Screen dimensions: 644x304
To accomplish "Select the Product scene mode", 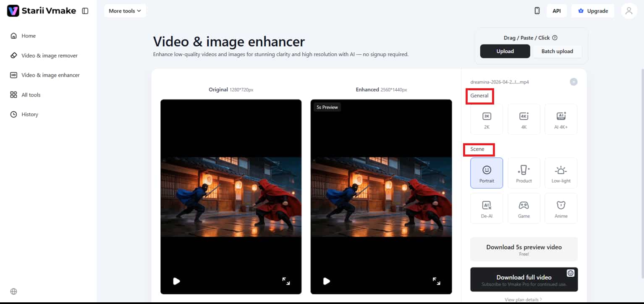I will (x=524, y=173).
